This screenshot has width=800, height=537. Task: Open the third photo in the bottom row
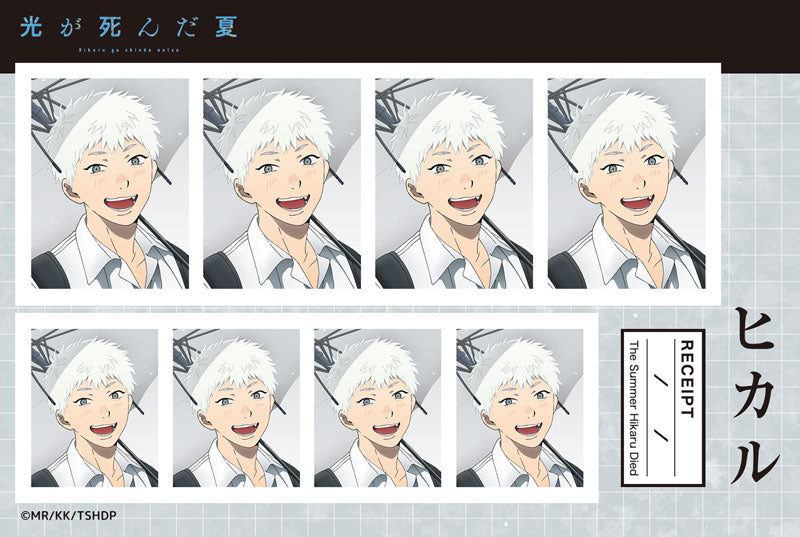tap(378, 408)
